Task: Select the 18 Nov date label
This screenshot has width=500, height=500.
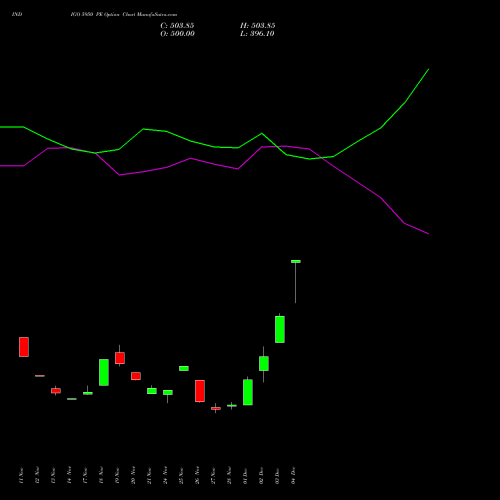Action: coord(101,475)
